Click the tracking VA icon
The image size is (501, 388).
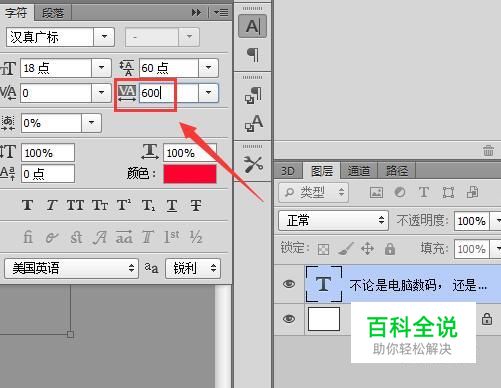click(127, 93)
